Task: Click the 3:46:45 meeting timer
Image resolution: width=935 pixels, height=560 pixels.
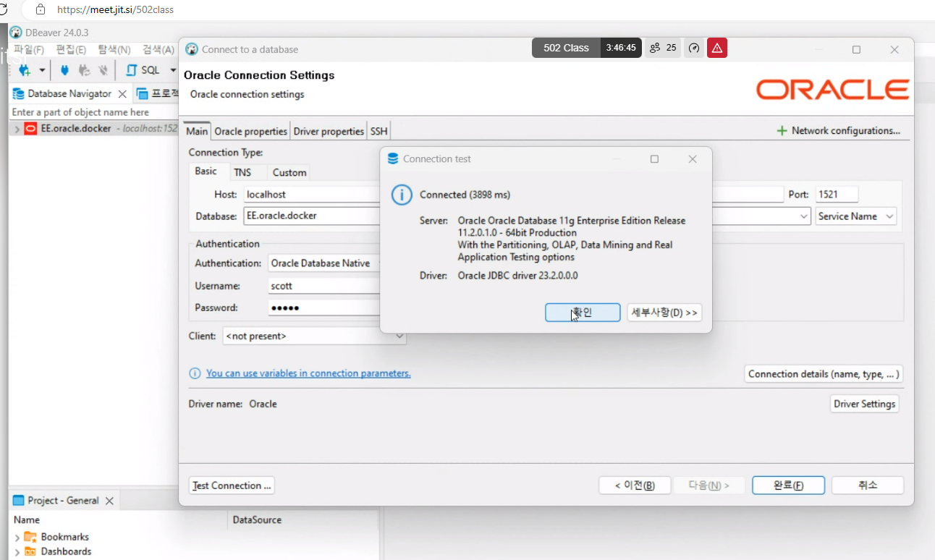Action: click(x=621, y=48)
